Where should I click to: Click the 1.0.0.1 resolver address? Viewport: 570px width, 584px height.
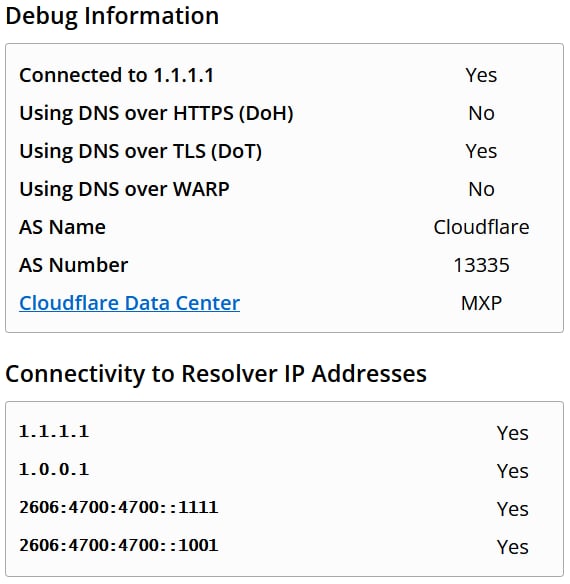click(54, 469)
